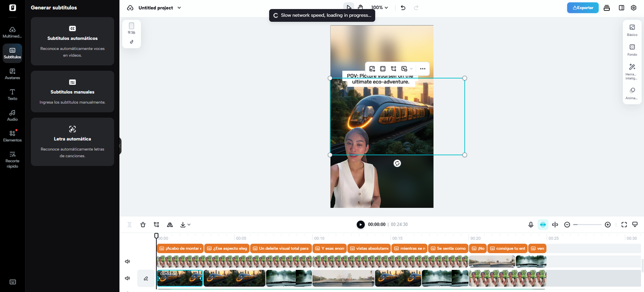Screen dimensions: 644x292
Task: Delete the selected clip with the trash icon
Action: click(143, 225)
